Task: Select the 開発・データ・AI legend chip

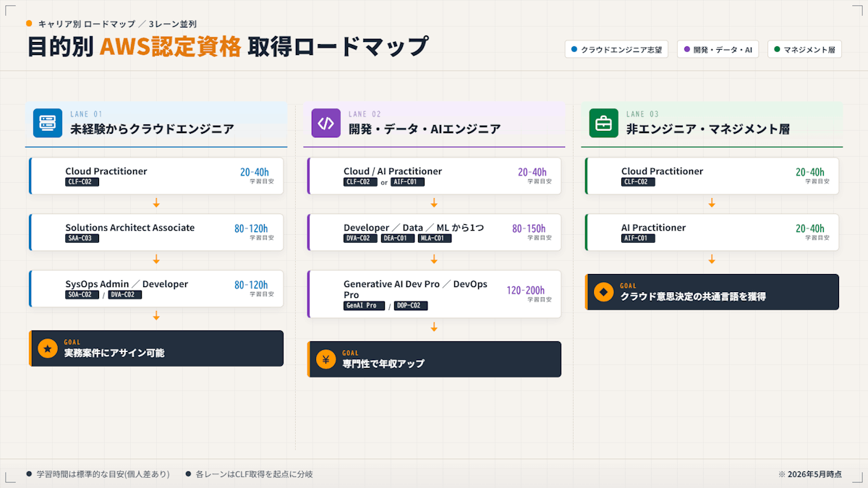Action: point(718,50)
